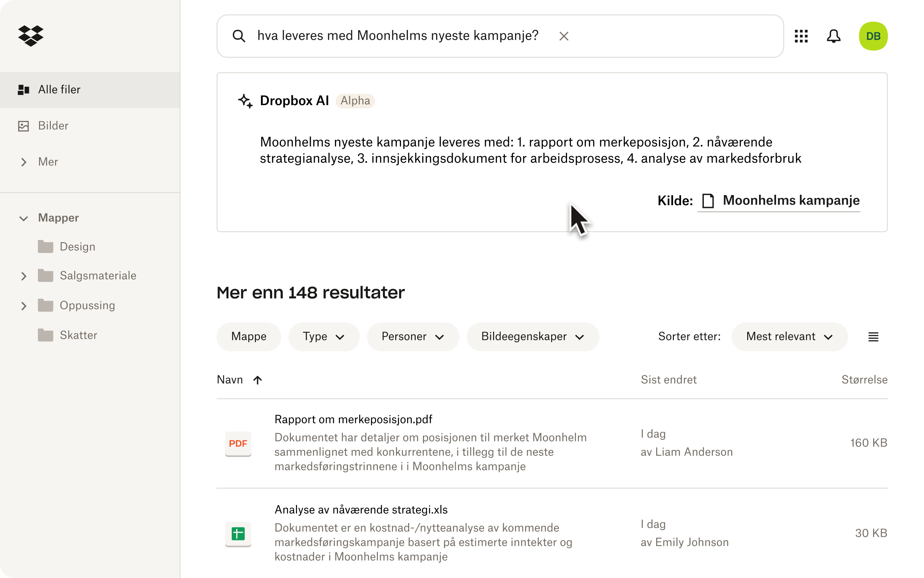Image resolution: width=924 pixels, height=578 pixels.
Task: Clear the search query with X
Action: 564,36
